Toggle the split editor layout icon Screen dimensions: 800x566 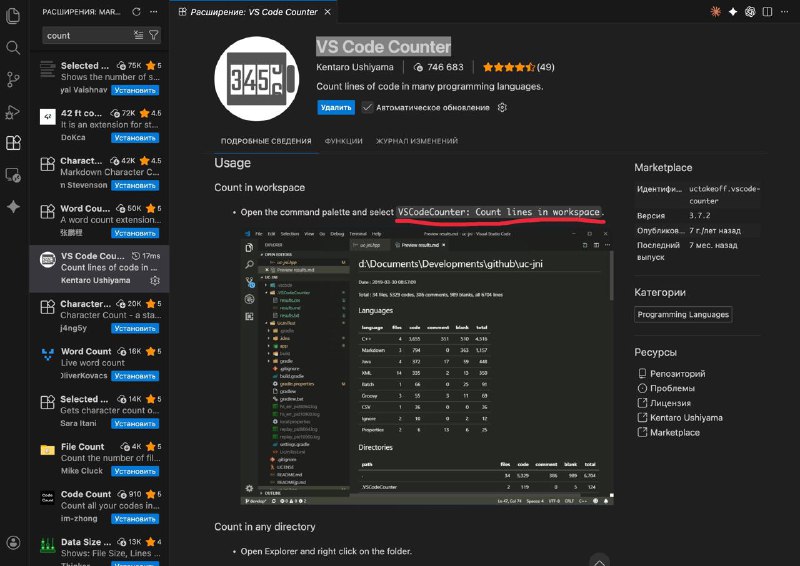tap(767, 12)
